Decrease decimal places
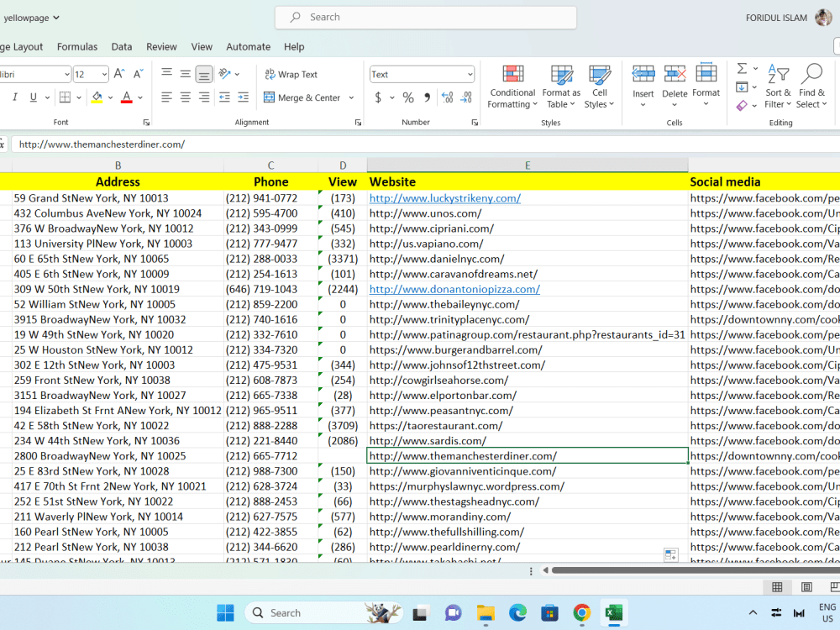 tap(466, 97)
